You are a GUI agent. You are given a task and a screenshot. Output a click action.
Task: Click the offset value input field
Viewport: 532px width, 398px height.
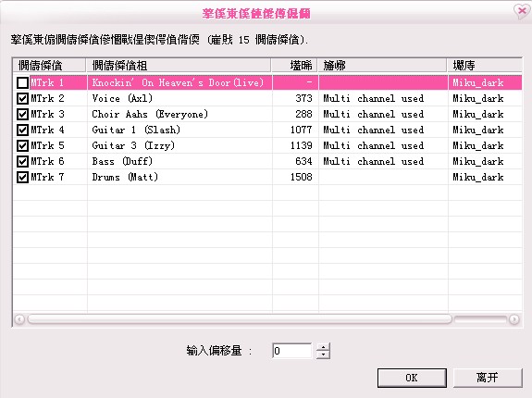coord(291,351)
